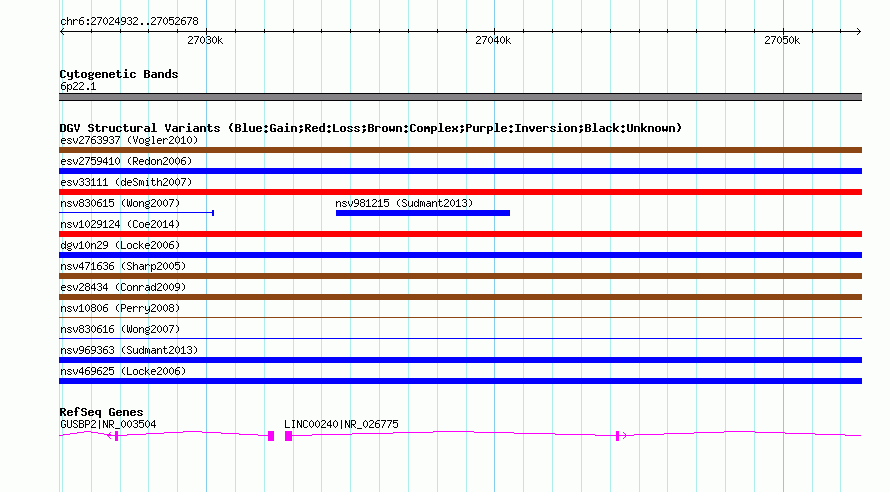Select the thin blue nsv830616 variant line
Viewport: 890px width, 492px height.
pos(460,338)
